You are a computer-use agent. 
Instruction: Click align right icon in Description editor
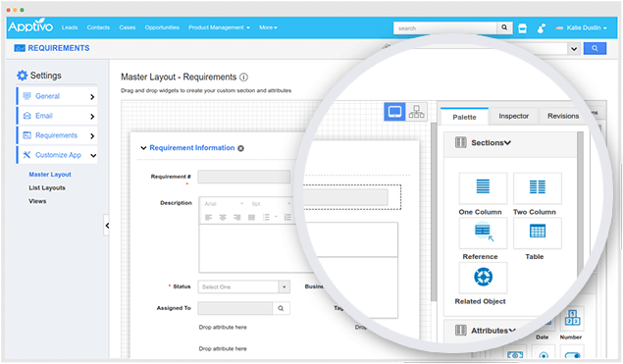[x=237, y=217]
